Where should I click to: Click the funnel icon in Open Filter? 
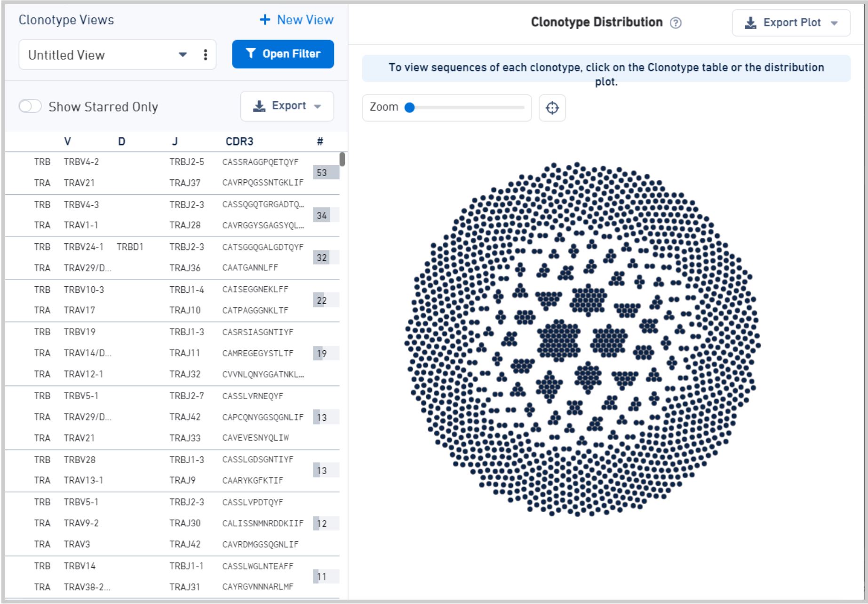251,54
